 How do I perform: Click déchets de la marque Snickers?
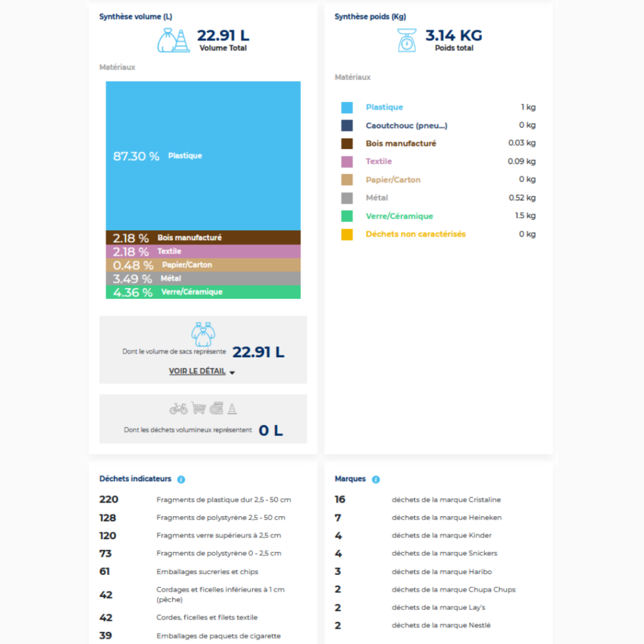tap(445, 553)
